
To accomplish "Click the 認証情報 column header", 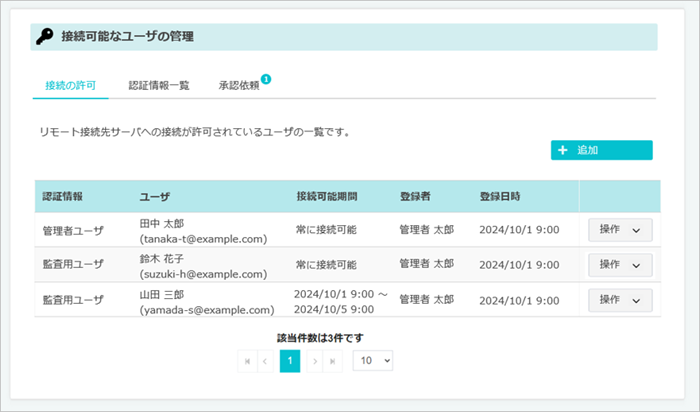I will pyautogui.click(x=63, y=196).
